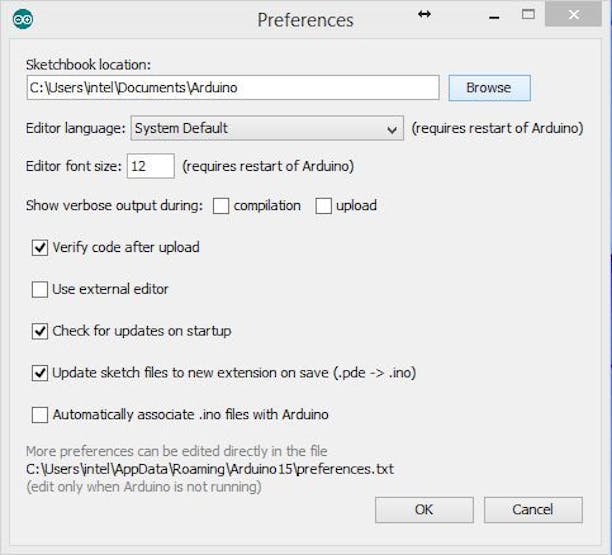The width and height of the screenshot is (612, 555).
Task: Toggle Update sketch files to new extension
Action: 40,373
